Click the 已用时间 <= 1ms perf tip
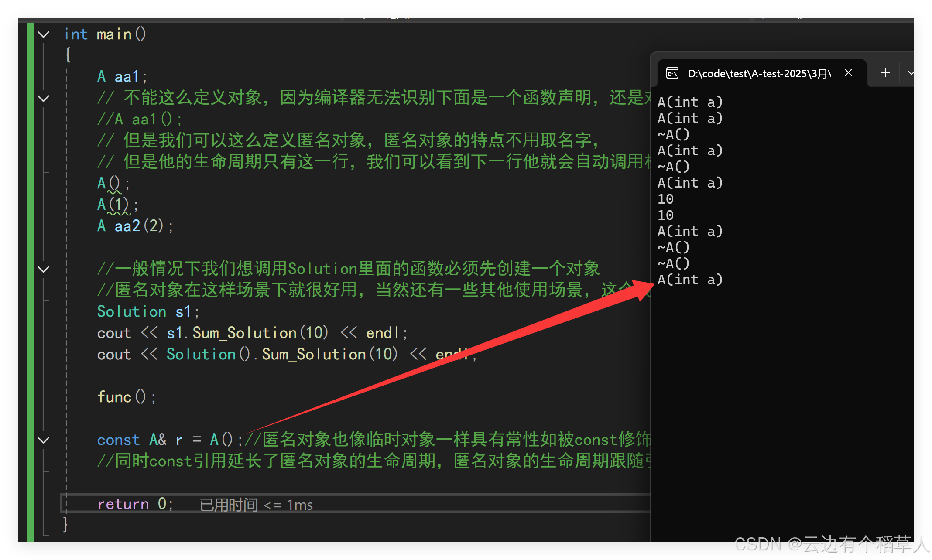Viewport: 932px width, 560px height. [x=256, y=505]
